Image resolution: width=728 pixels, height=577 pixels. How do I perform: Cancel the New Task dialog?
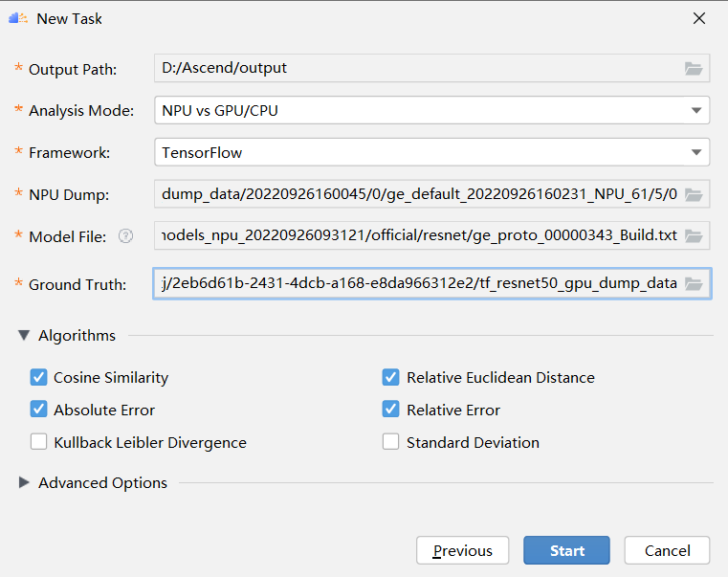[x=667, y=550]
